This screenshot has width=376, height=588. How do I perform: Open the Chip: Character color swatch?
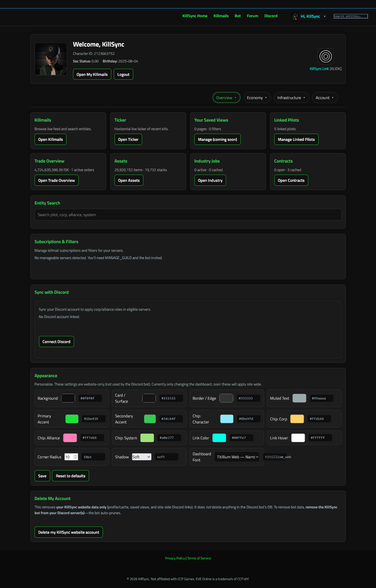(227, 419)
